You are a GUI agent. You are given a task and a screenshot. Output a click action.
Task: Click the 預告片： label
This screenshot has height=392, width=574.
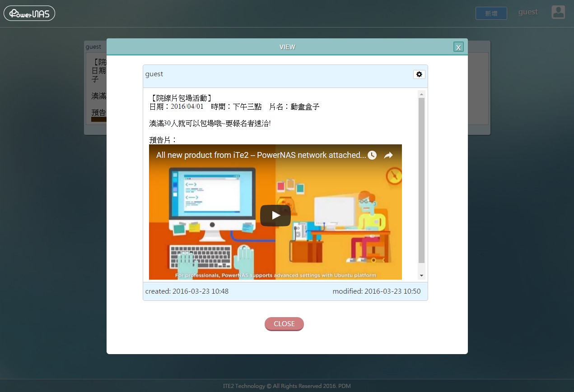point(163,140)
